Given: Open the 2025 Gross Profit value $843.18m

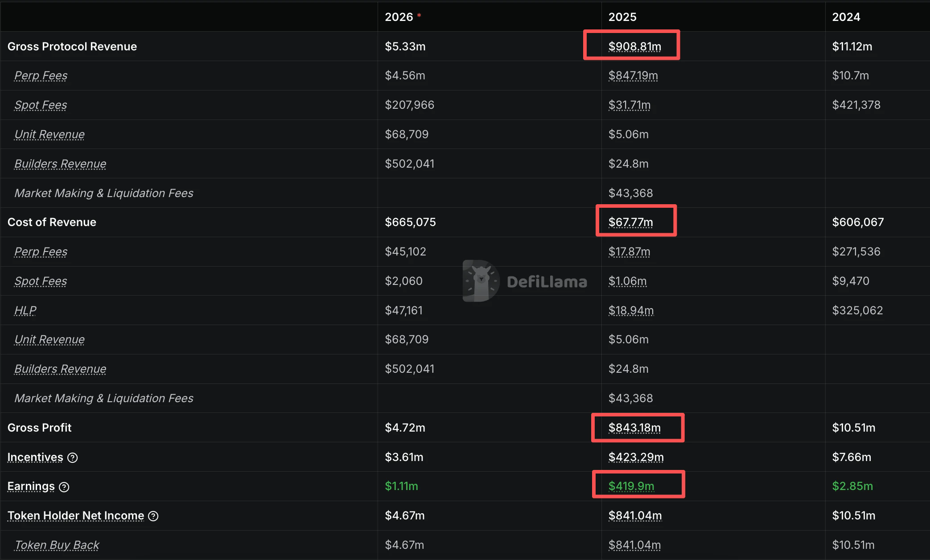Looking at the screenshot, I should click(x=634, y=428).
